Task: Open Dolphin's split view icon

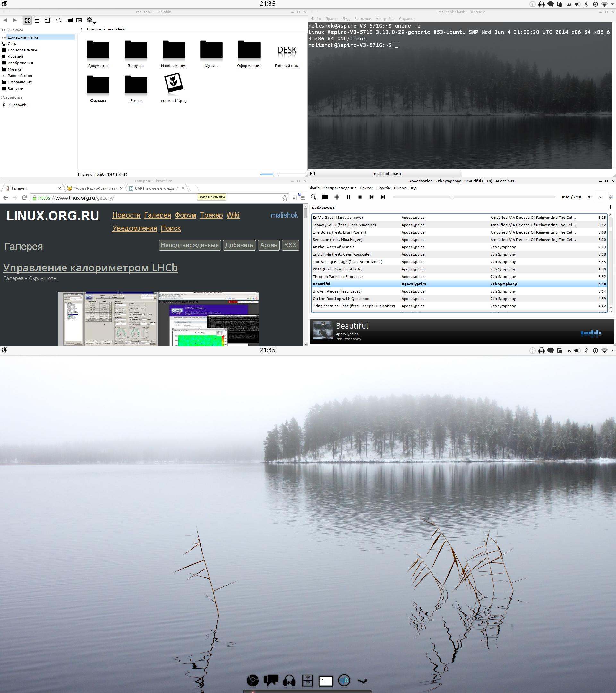Action: coord(79,20)
